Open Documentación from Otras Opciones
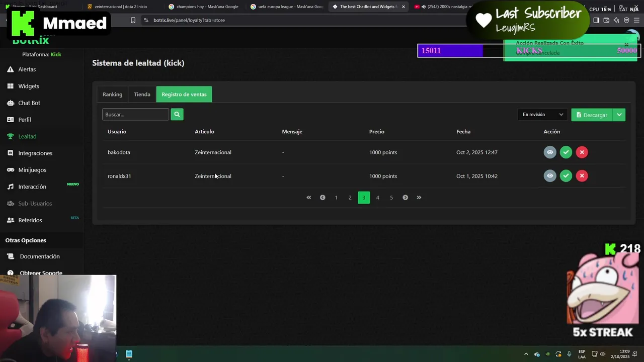Image resolution: width=644 pixels, height=362 pixels. coord(40,256)
